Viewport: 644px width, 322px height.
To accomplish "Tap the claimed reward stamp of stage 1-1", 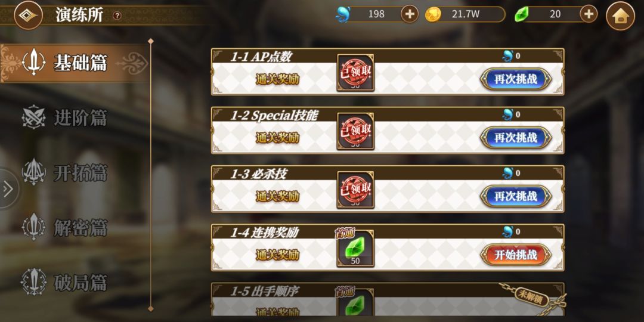I will (x=355, y=73).
